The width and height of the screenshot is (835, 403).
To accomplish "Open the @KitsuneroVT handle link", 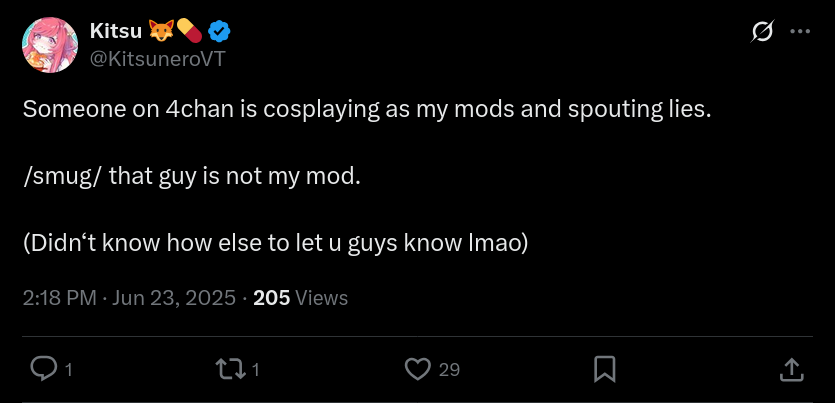I will 157,59.
